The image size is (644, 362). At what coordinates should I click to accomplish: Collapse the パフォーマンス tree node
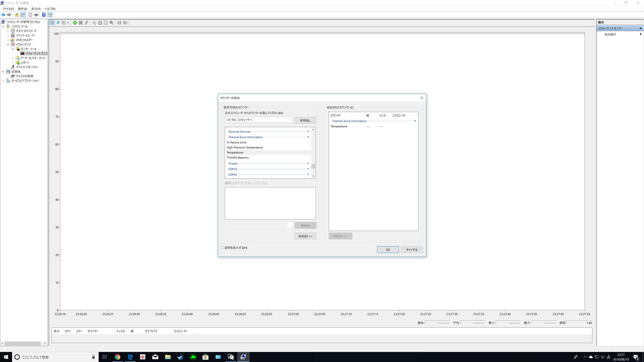(x=8, y=44)
